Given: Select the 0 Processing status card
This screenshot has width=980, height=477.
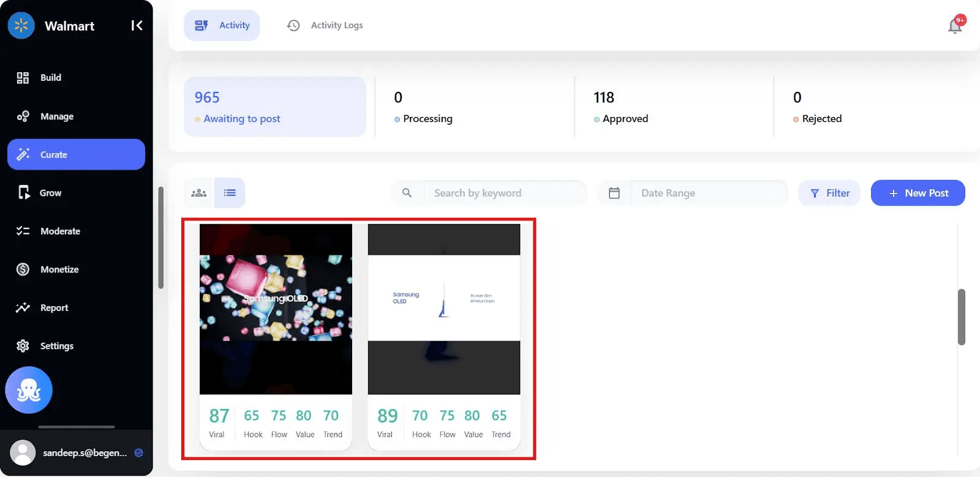Looking at the screenshot, I should click(475, 107).
